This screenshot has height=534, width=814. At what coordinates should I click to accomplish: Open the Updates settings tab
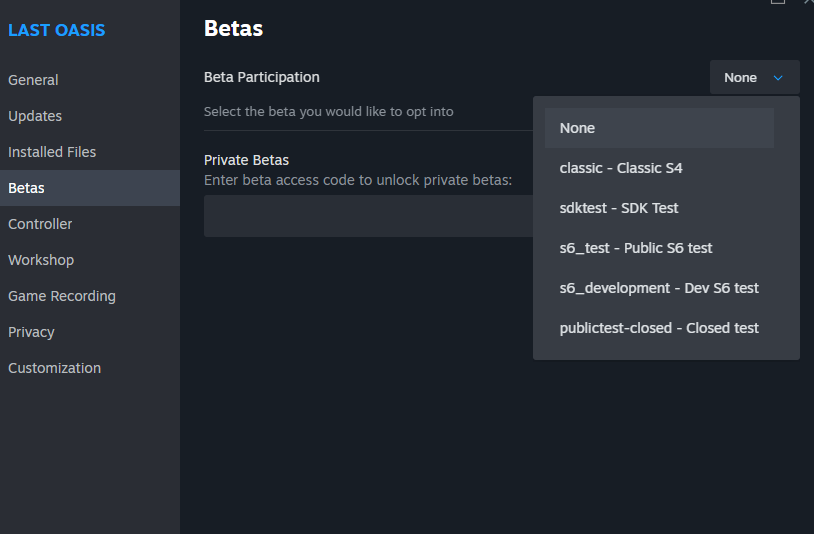coord(90,116)
